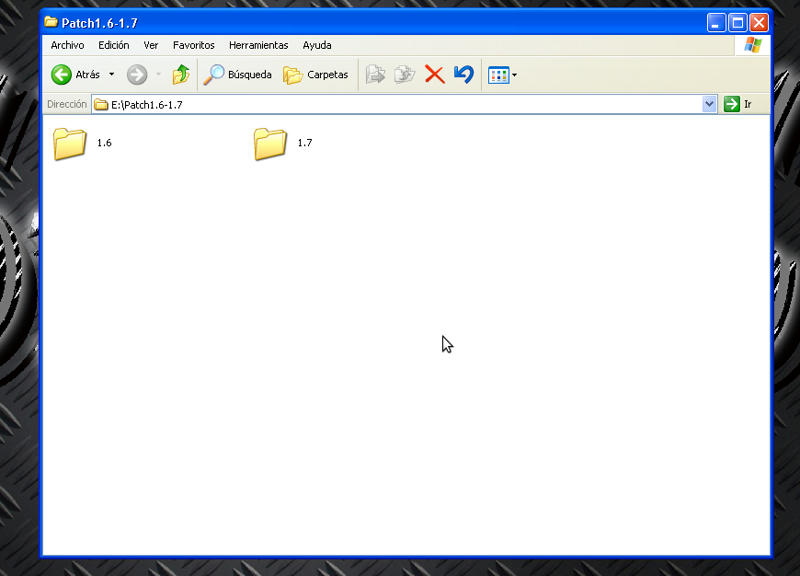Screen dimensions: 800x576
Task: Click the Copy To toolbar icon
Action: point(405,74)
